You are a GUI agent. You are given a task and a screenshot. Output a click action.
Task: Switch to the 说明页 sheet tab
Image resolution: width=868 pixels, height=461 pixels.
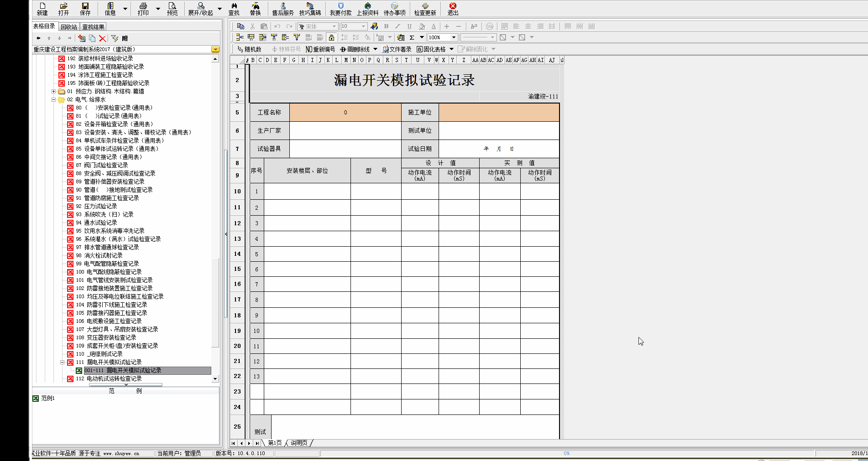(299, 443)
